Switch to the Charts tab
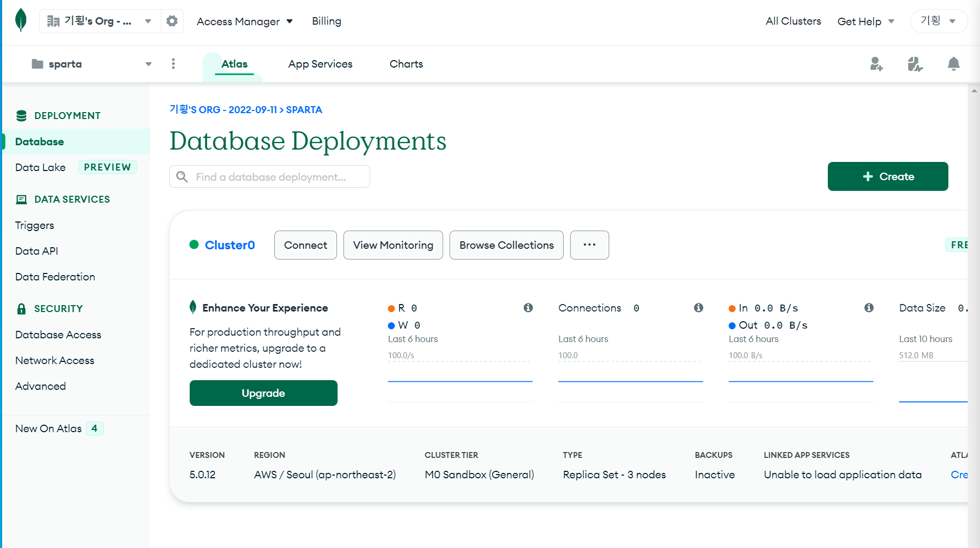This screenshot has width=980, height=548. coord(406,64)
